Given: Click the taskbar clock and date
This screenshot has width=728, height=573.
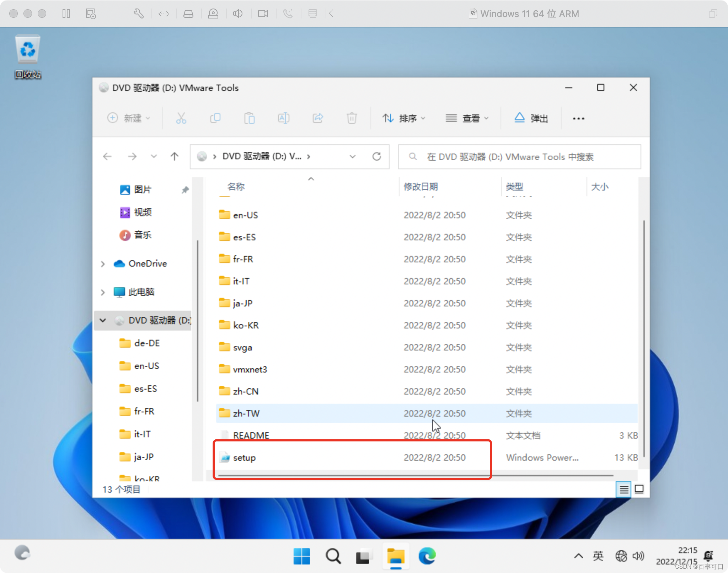Looking at the screenshot, I should 676,556.
